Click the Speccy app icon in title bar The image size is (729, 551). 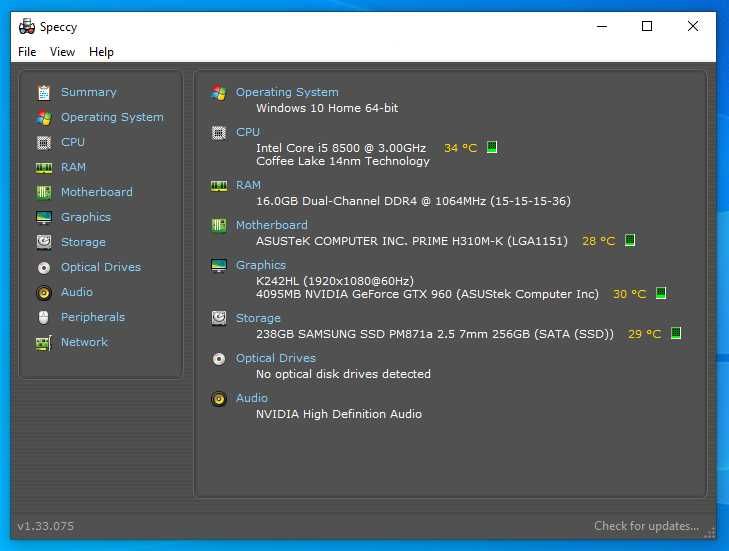27,27
